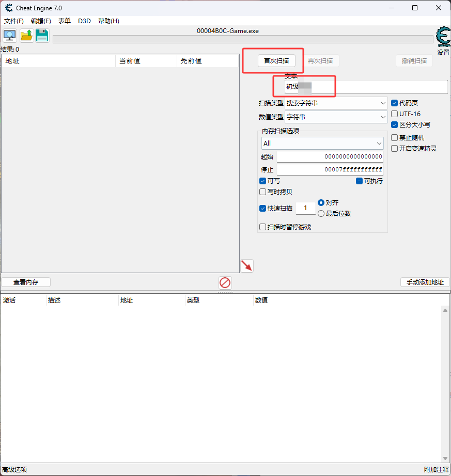Copy selected addresses with red arrow icon

tap(247, 266)
